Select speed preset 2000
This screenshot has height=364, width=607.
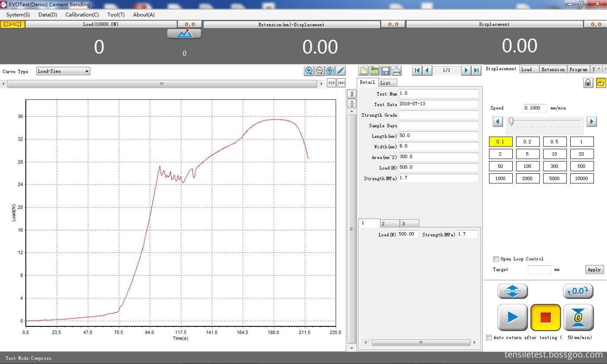tap(527, 179)
